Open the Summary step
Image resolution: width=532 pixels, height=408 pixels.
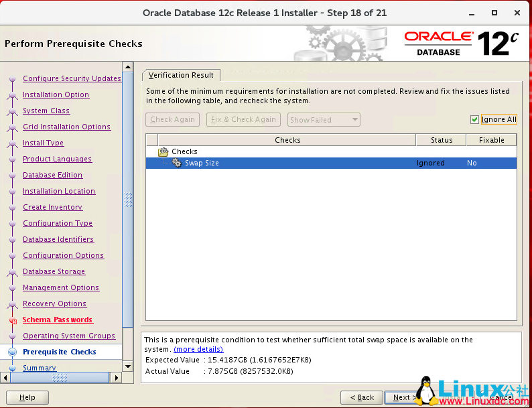click(40, 368)
